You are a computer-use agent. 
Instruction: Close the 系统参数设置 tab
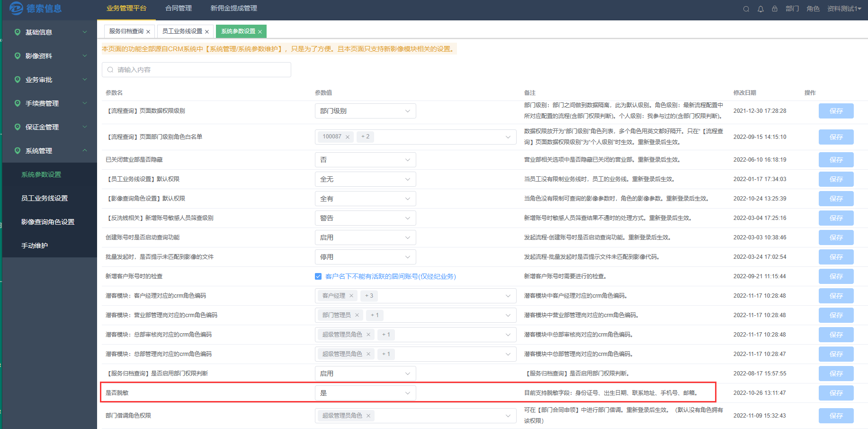click(260, 32)
